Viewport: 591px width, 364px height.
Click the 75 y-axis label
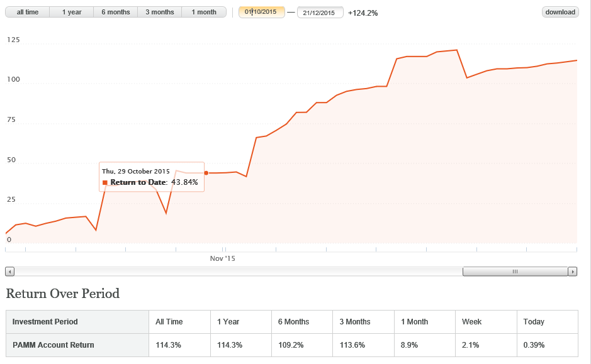coord(11,119)
